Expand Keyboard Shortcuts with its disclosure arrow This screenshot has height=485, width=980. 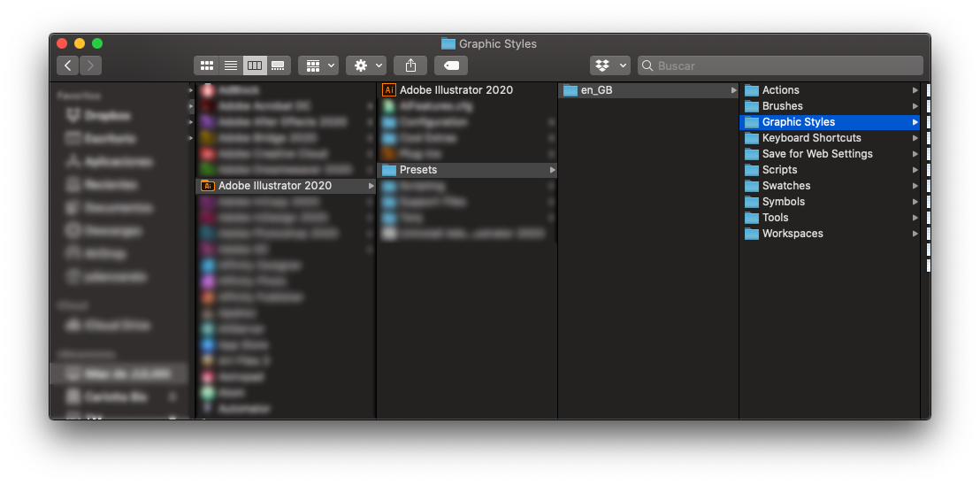[x=915, y=138]
